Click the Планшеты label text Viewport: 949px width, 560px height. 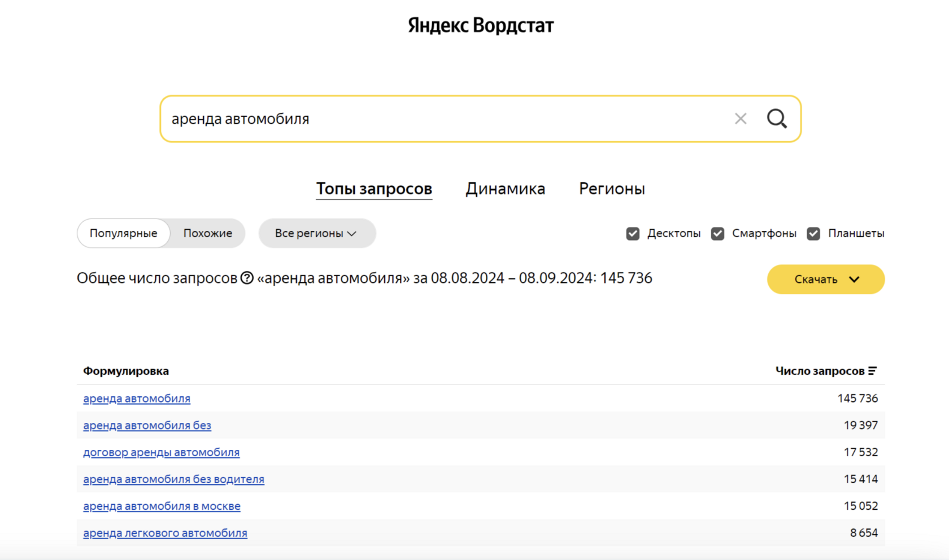point(856,233)
